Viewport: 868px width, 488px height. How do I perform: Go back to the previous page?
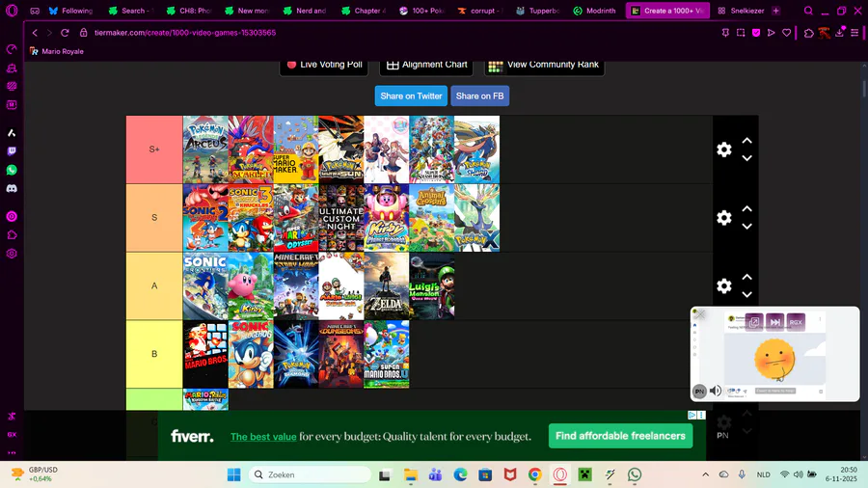click(35, 33)
